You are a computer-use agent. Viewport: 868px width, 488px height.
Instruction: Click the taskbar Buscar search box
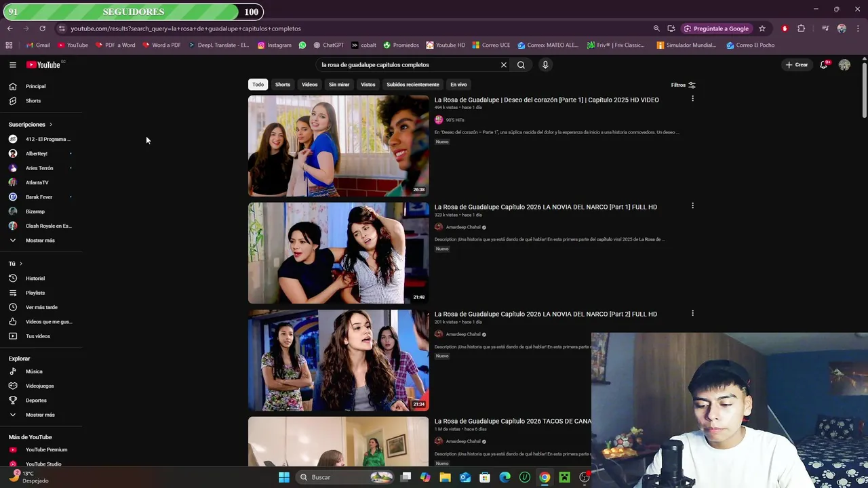coord(346,477)
